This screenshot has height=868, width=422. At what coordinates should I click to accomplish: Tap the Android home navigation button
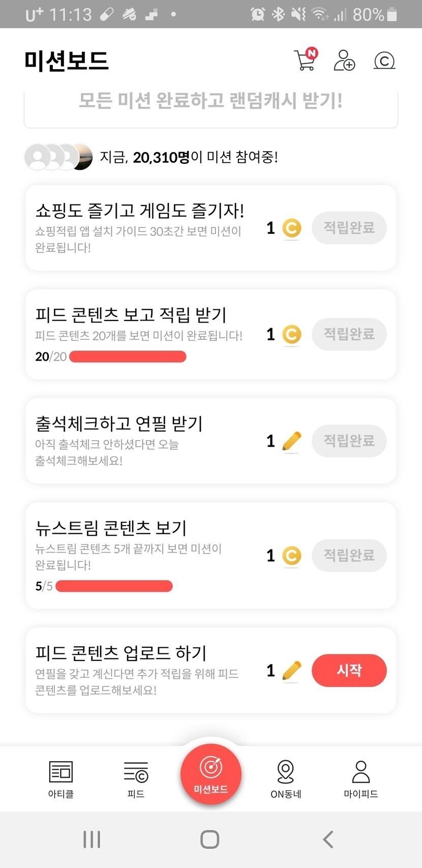coord(210,840)
